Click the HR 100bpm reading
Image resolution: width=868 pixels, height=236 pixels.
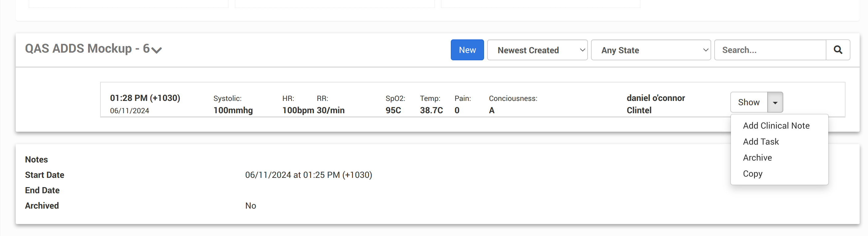(298, 110)
